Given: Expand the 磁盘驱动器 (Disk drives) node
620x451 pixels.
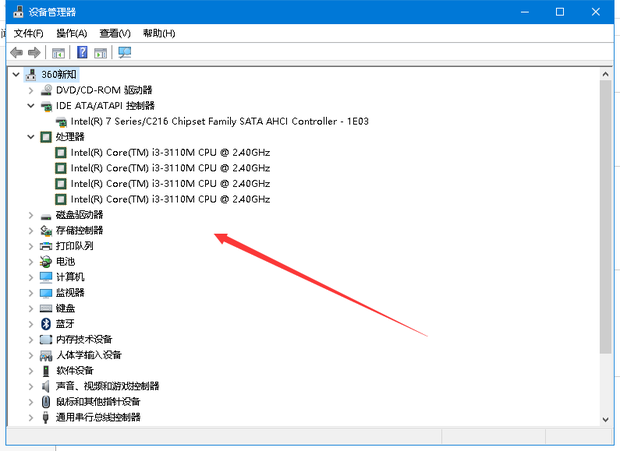Looking at the screenshot, I should click(31, 215).
